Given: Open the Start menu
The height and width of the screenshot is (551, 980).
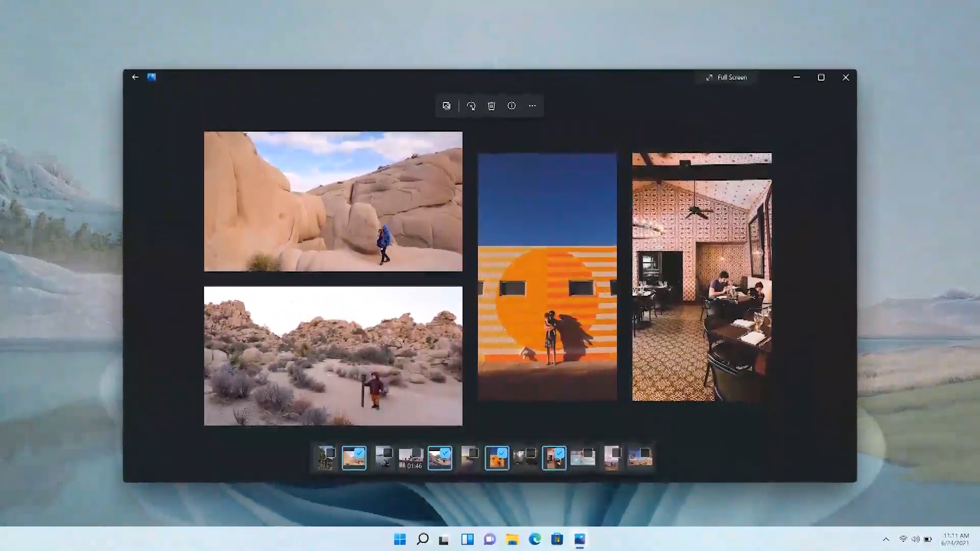Looking at the screenshot, I should pyautogui.click(x=400, y=539).
